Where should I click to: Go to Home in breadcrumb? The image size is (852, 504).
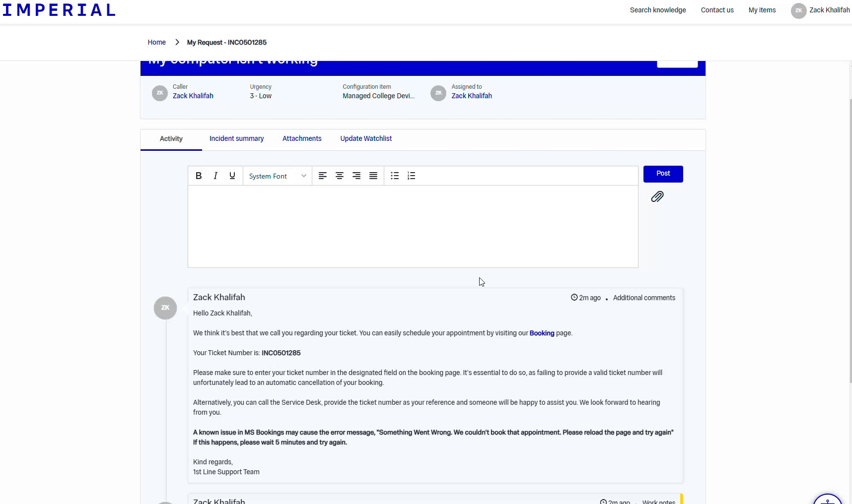point(156,43)
